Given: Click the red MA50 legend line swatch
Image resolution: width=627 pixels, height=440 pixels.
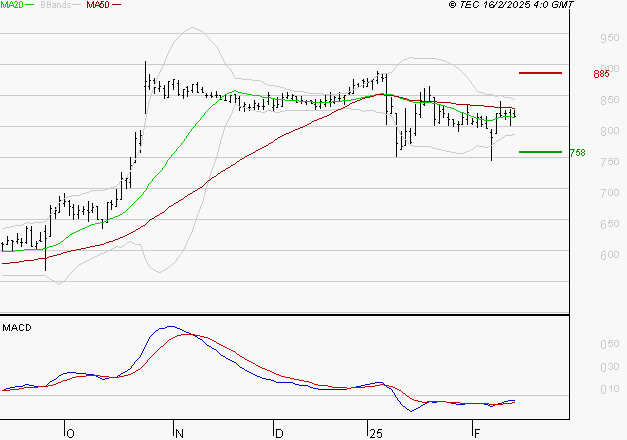Looking at the screenshot, I should pos(116,6).
